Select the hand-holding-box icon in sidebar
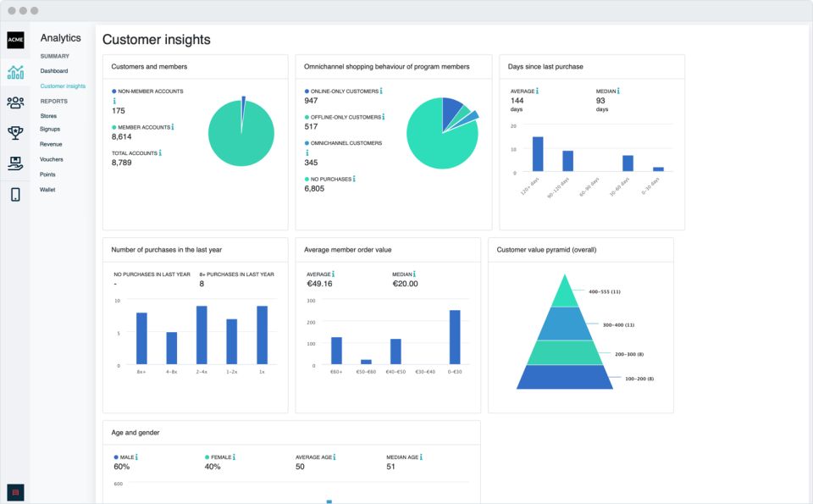The height and width of the screenshot is (504, 813). (15, 163)
